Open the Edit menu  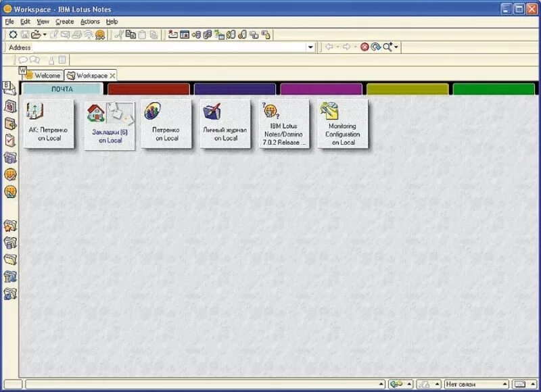[25, 22]
